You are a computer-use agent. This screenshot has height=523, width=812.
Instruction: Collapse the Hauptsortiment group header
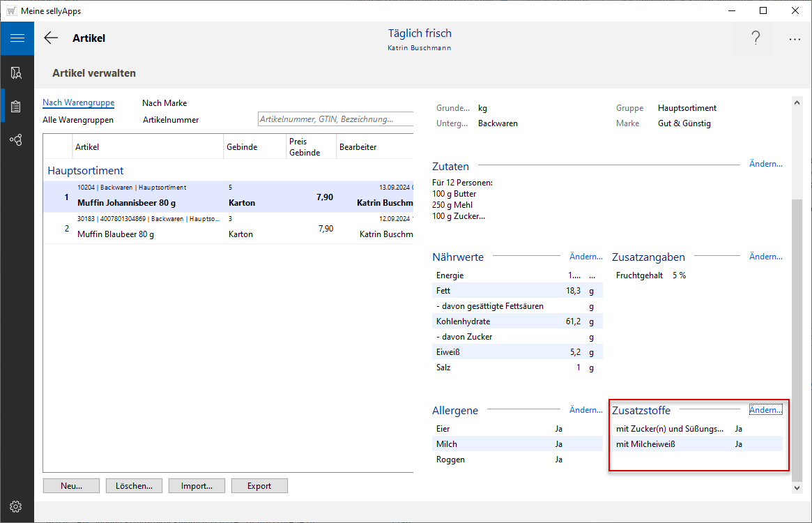coord(86,170)
